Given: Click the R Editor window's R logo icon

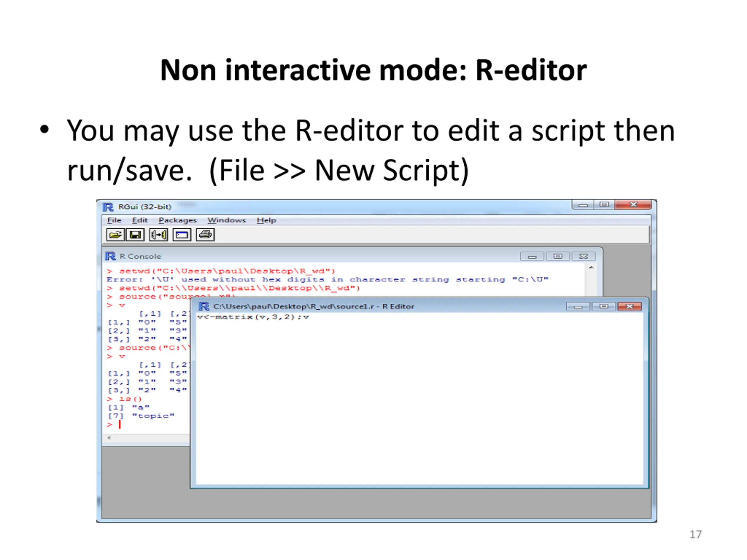Looking at the screenshot, I should 204,307.
